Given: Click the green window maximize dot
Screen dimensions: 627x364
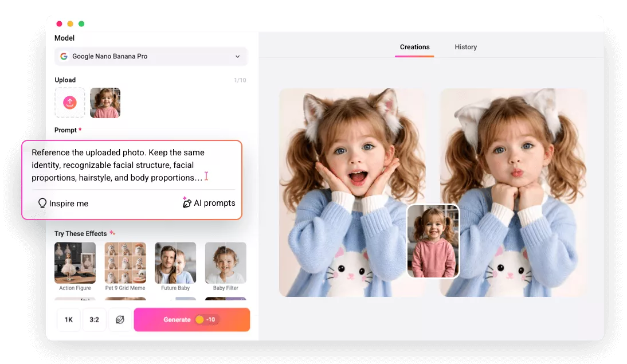Looking at the screenshot, I should [81, 24].
